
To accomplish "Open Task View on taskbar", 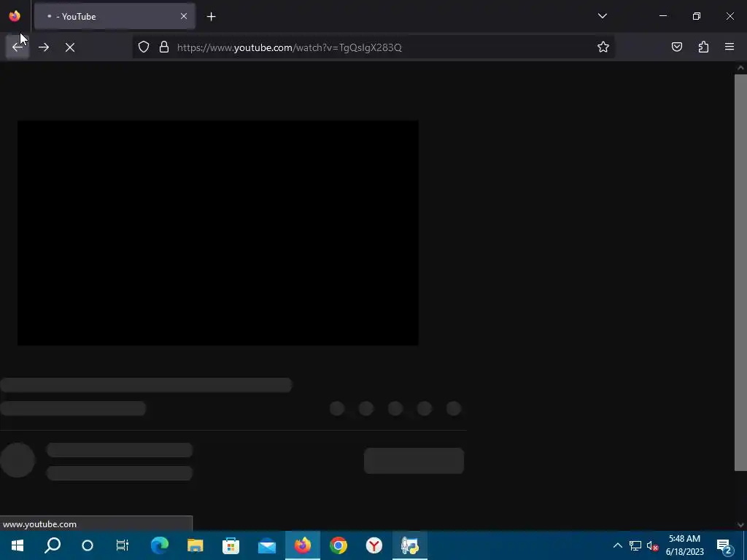I will 123,545.
